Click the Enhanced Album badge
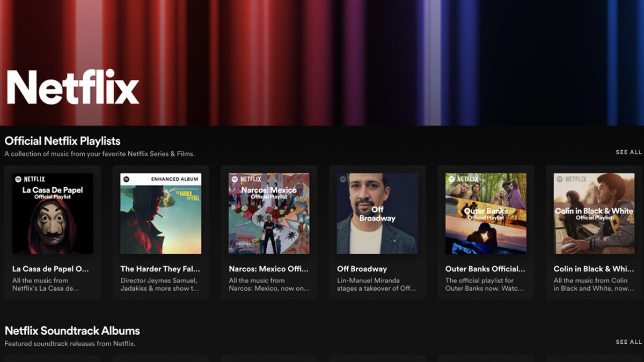The image size is (644, 362). pyautogui.click(x=174, y=179)
